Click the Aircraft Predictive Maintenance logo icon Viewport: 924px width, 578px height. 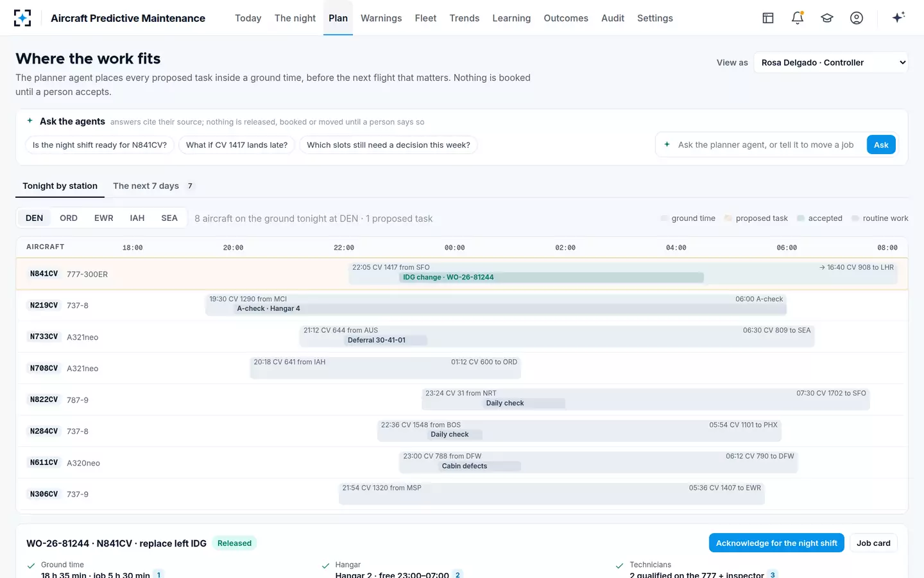pos(22,18)
